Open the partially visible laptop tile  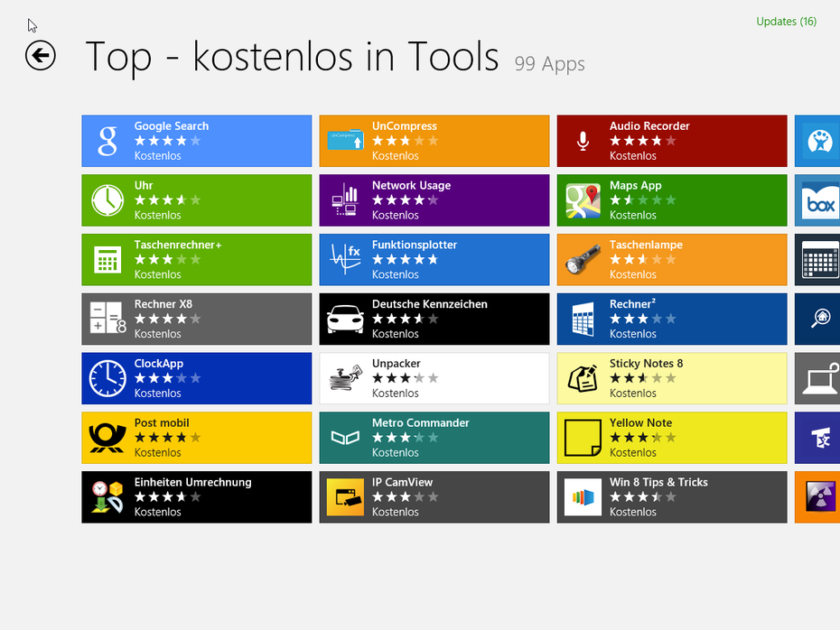tap(817, 378)
